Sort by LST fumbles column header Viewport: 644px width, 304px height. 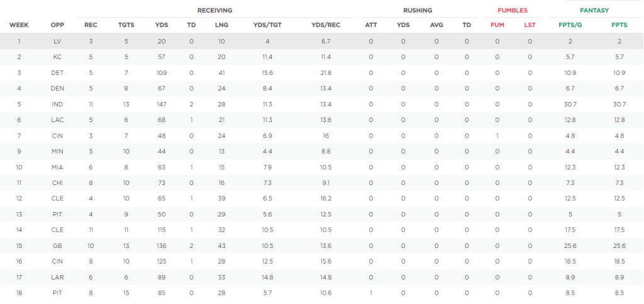pyautogui.click(x=530, y=25)
